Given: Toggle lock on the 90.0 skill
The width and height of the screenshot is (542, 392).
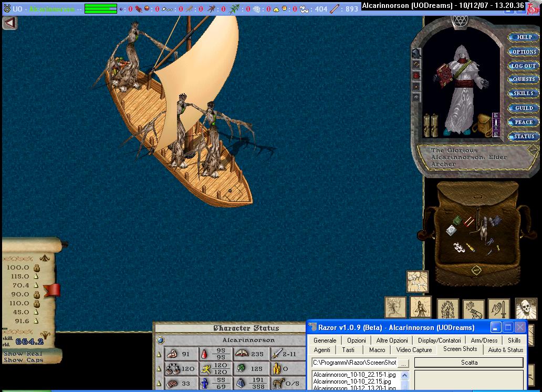Looking at the screenshot, I should click(x=36, y=295).
